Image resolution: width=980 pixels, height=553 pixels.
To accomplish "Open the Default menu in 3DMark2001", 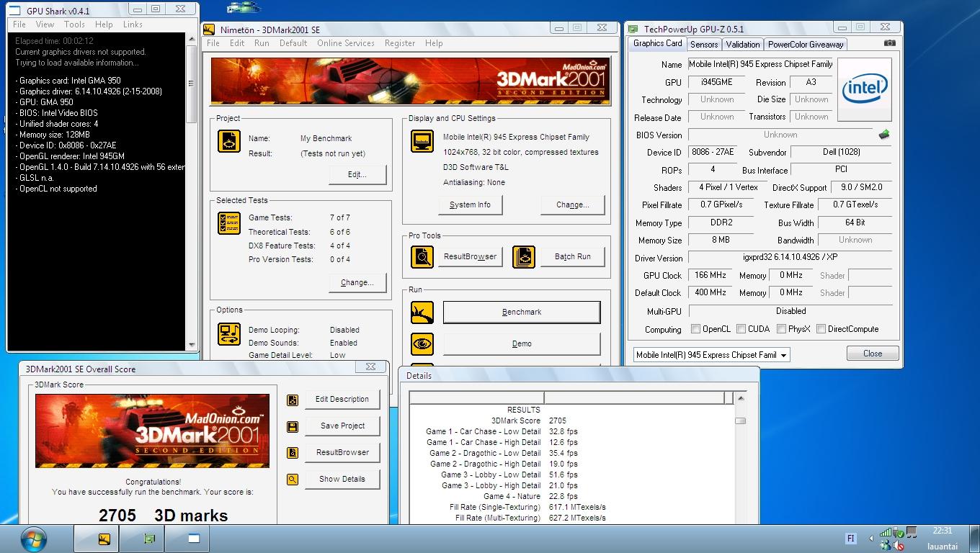I will coord(293,43).
